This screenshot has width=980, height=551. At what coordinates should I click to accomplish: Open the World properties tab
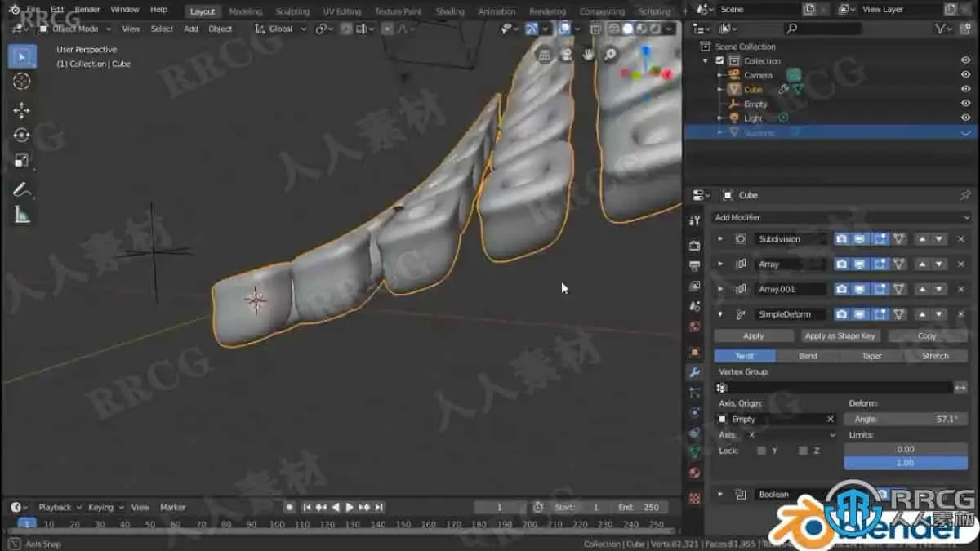tap(694, 327)
